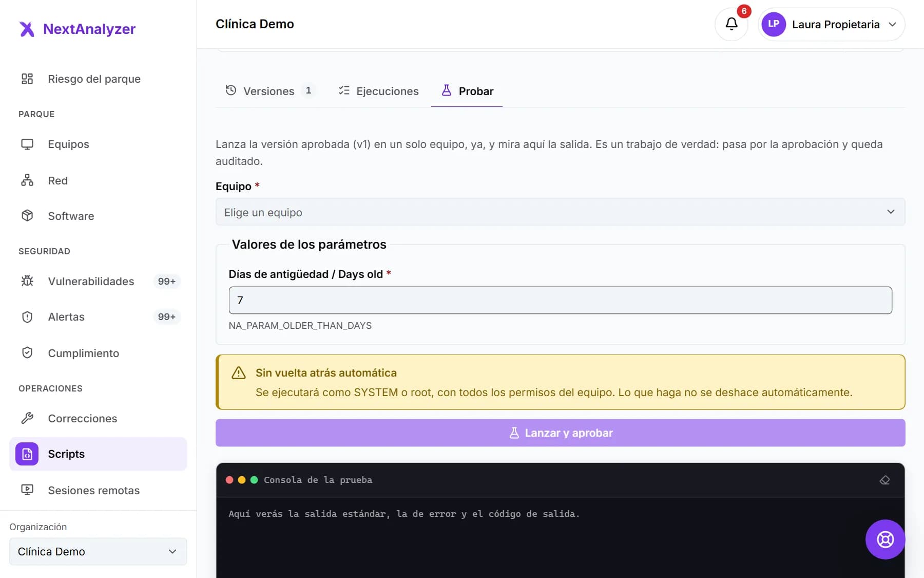Open the Cumplimiento shield-check icon
Image resolution: width=924 pixels, height=578 pixels.
27,353
